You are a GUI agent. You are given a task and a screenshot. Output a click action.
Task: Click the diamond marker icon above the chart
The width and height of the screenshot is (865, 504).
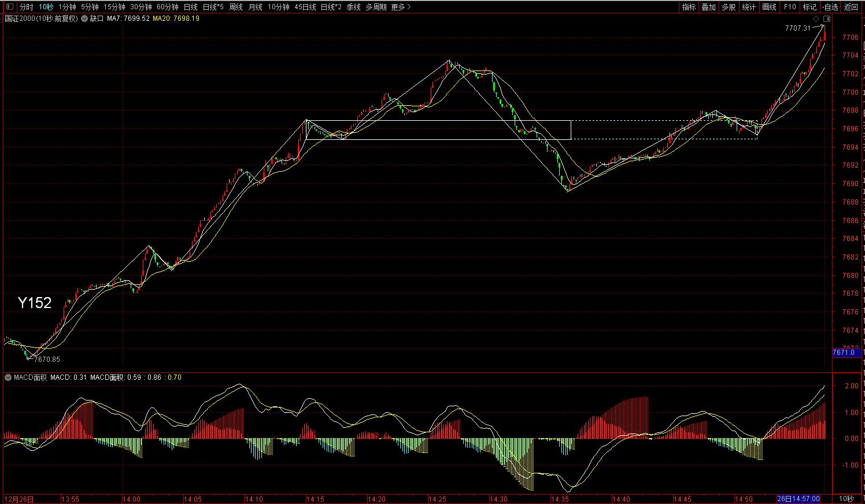click(817, 19)
